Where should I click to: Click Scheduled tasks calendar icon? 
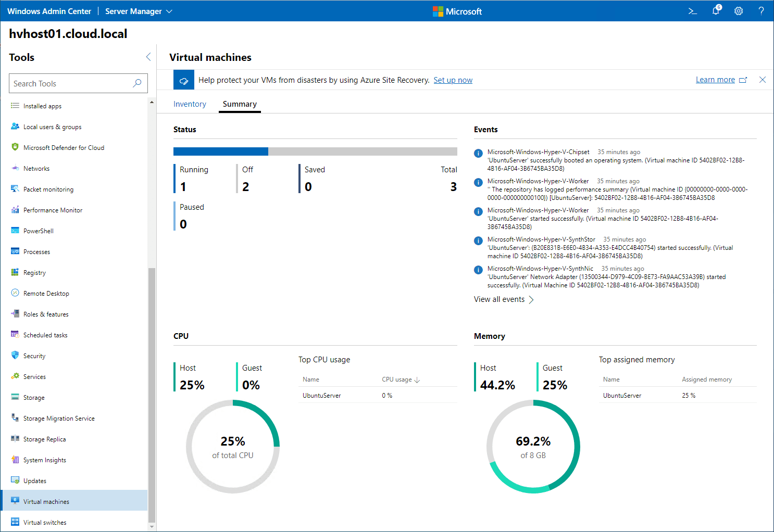15,335
